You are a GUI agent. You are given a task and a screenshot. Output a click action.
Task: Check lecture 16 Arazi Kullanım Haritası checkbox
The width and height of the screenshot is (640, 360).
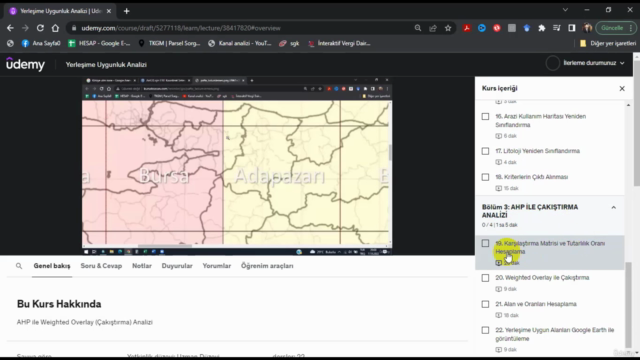(x=485, y=117)
